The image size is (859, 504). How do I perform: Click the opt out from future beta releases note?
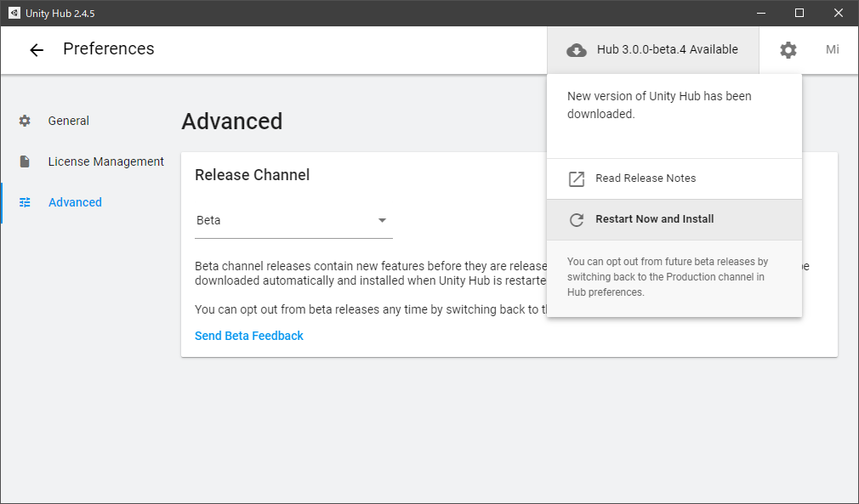[668, 277]
